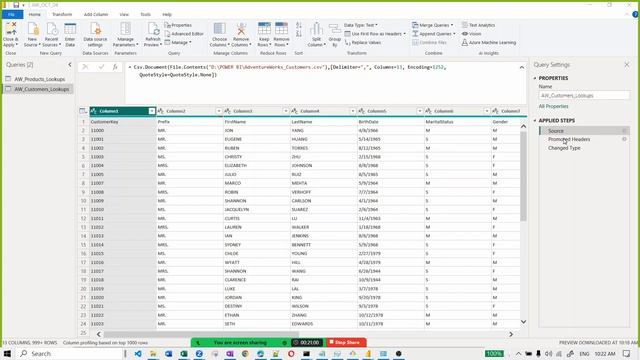Click the Group By icon
The height and width of the screenshot is (360, 640).
(x=335, y=29)
